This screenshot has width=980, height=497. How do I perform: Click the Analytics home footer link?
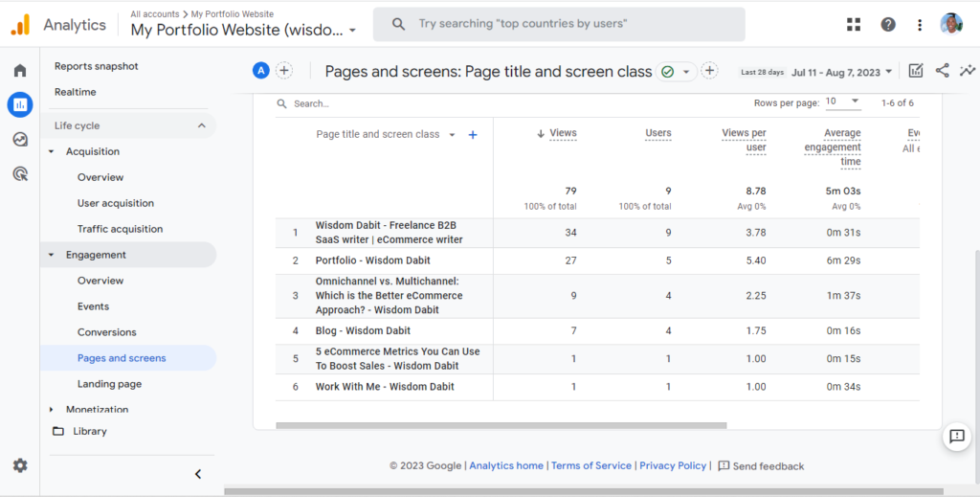point(506,465)
